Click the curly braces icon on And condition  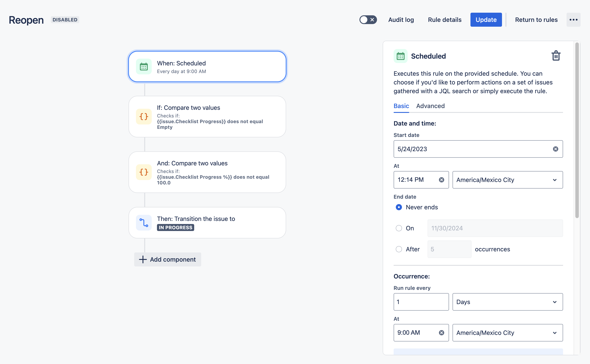coord(144,172)
